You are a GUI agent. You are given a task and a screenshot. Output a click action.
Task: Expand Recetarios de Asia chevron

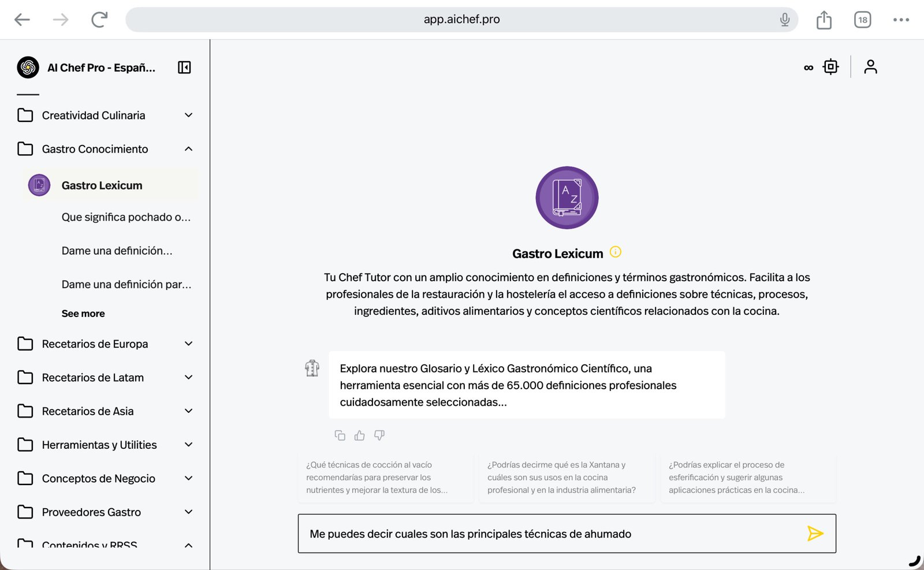[x=188, y=411]
